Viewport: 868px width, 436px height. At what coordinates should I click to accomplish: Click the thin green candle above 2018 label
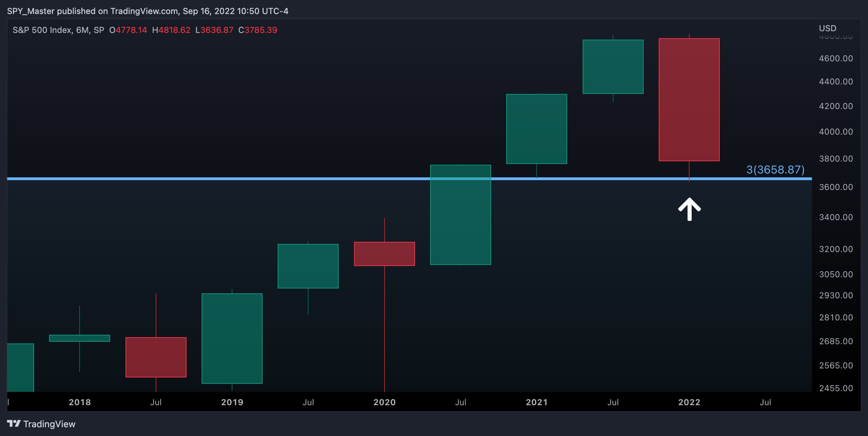click(x=80, y=338)
